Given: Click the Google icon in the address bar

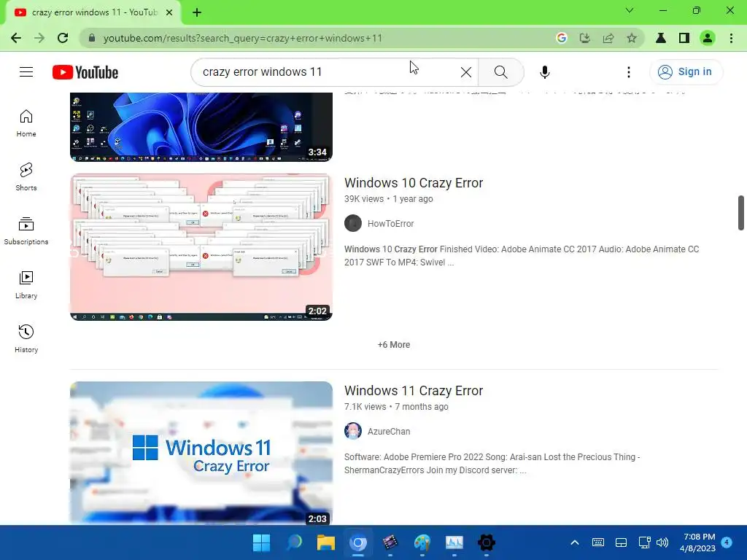Looking at the screenshot, I should 562,38.
